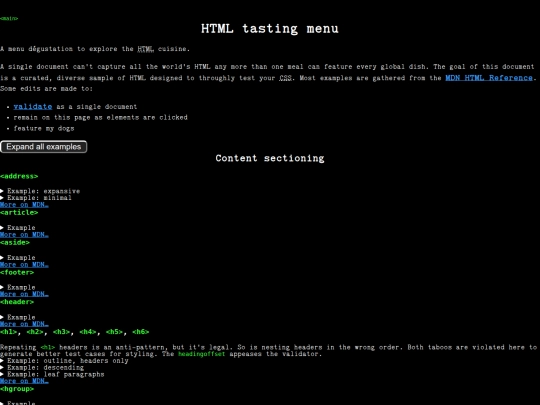Image resolution: width=540 pixels, height=405 pixels.
Task: Click the <h6> tag in the heading list
Action: (141, 332)
